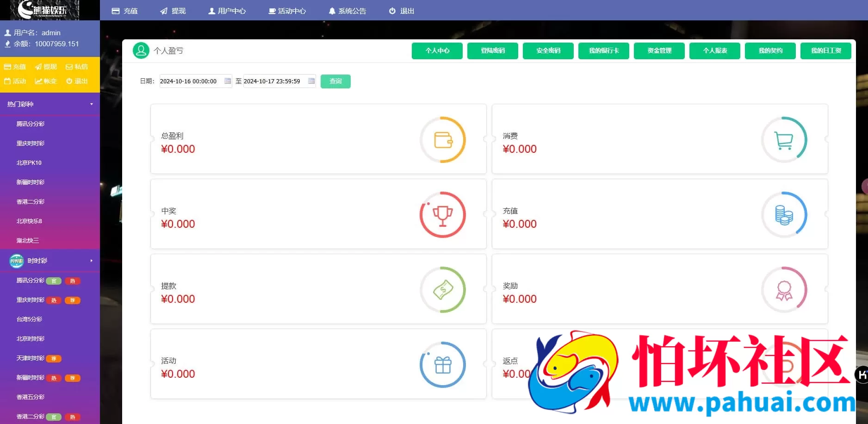Click the coins stack icon in 充值 card
Viewport: 868px width, 424px height.
click(x=784, y=215)
